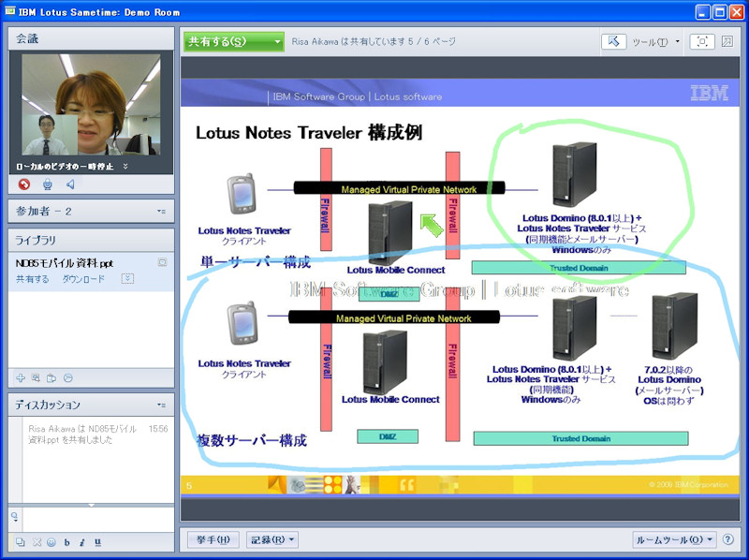Pause the local video feed (ローカルのビデオの一時停止)
Viewport: 749px width, 560px height.
pos(64,166)
